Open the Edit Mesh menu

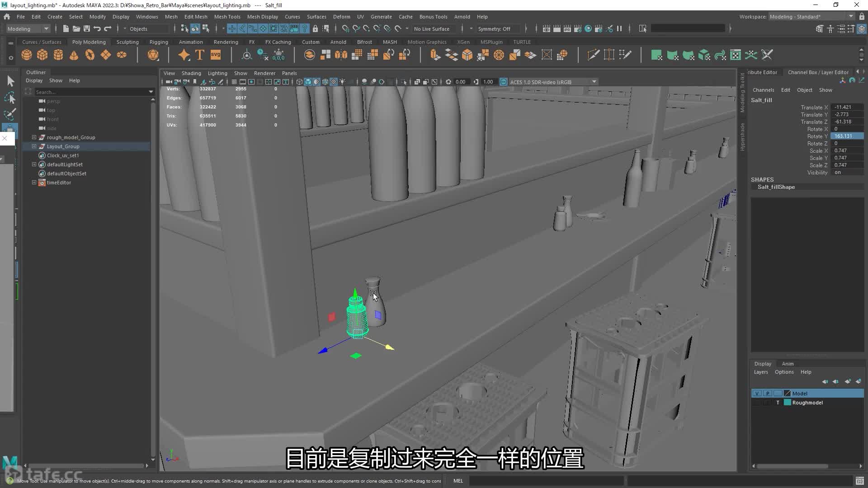tap(196, 17)
